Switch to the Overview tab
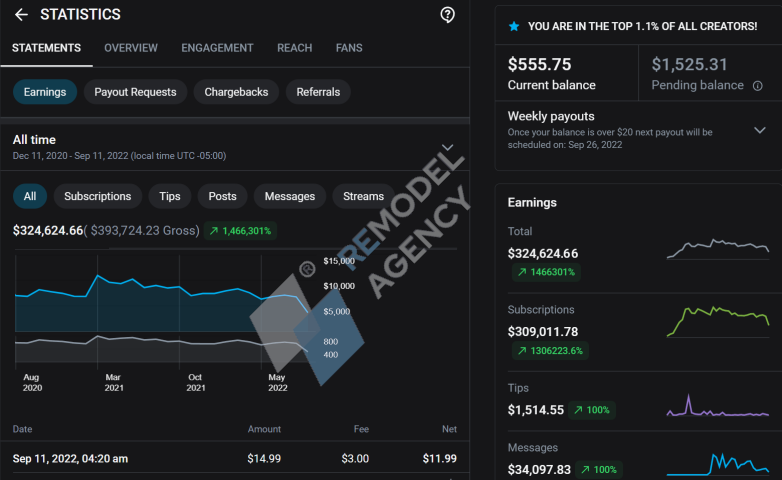 131,48
